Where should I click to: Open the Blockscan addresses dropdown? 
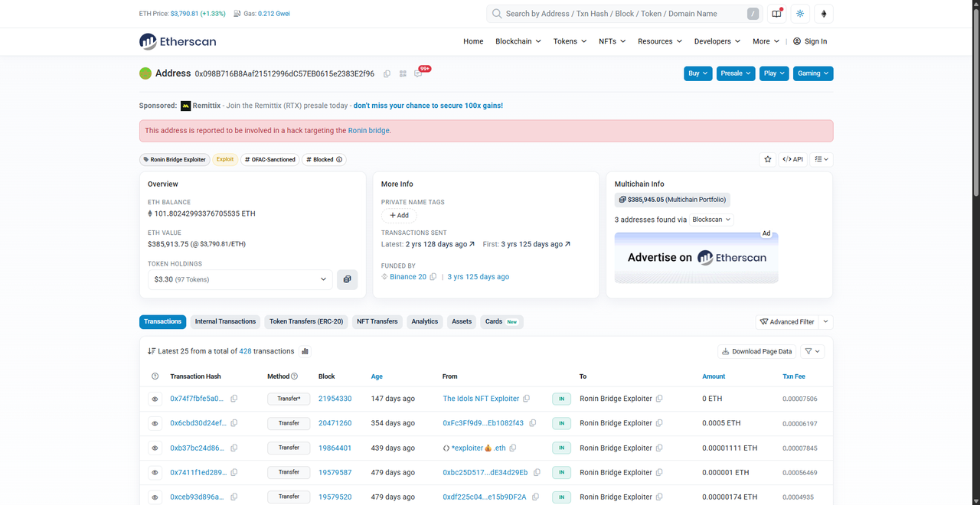click(711, 220)
